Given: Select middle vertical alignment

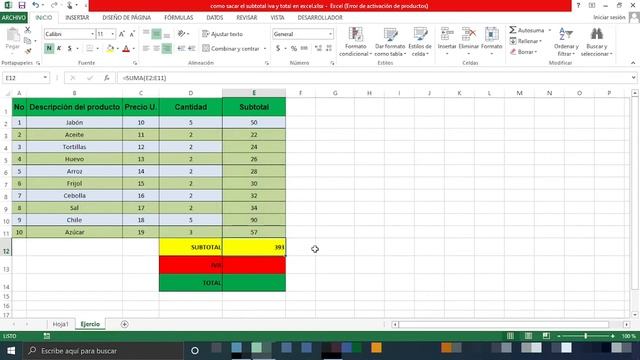Looking at the screenshot, I should 156,34.
